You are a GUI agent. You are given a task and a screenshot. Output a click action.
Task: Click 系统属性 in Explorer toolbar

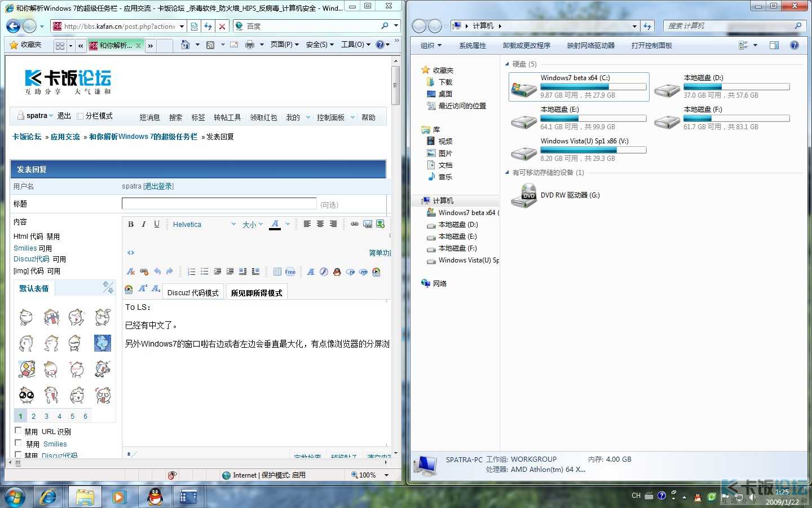(x=473, y=45)
